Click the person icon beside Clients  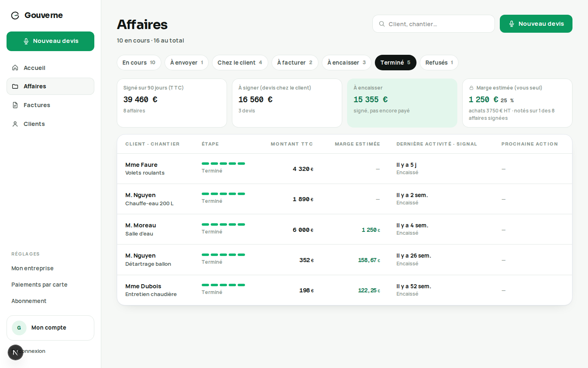coord(15,124)
